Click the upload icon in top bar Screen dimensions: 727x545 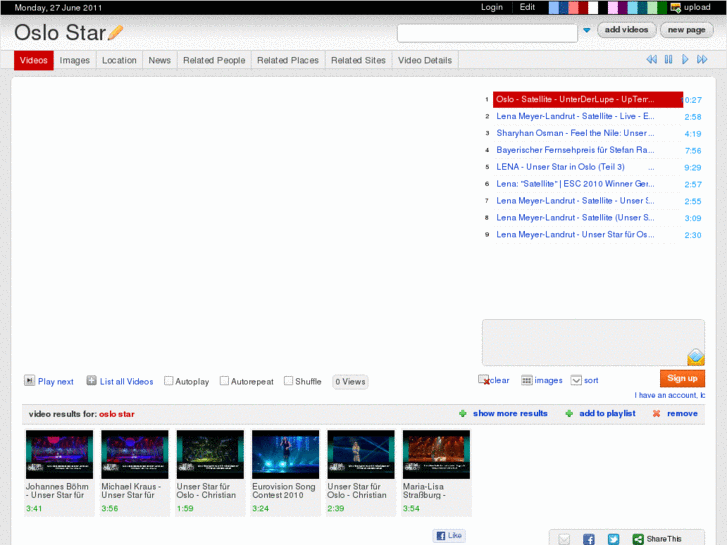tap(676, 7)
